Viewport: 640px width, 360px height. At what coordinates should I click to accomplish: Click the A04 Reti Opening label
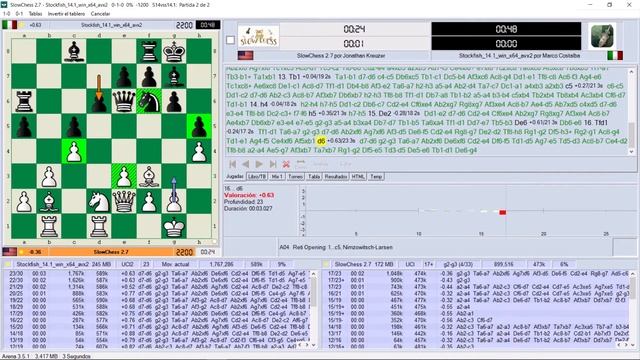pos(336,247)
